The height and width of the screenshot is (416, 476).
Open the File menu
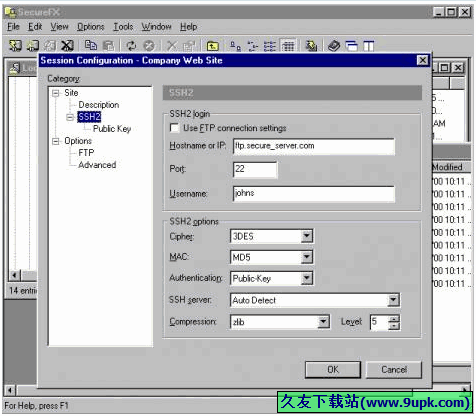click(x=13, y=27)
